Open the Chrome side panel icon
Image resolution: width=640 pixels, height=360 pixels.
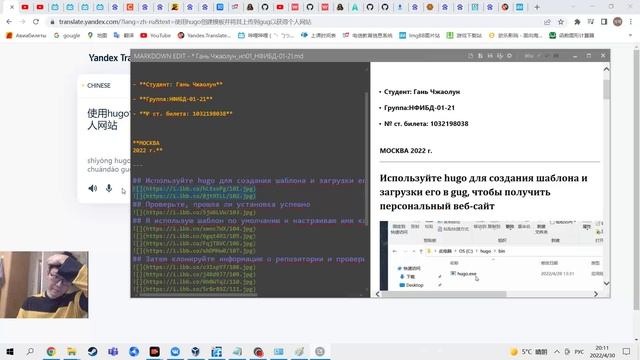[604, 22]
